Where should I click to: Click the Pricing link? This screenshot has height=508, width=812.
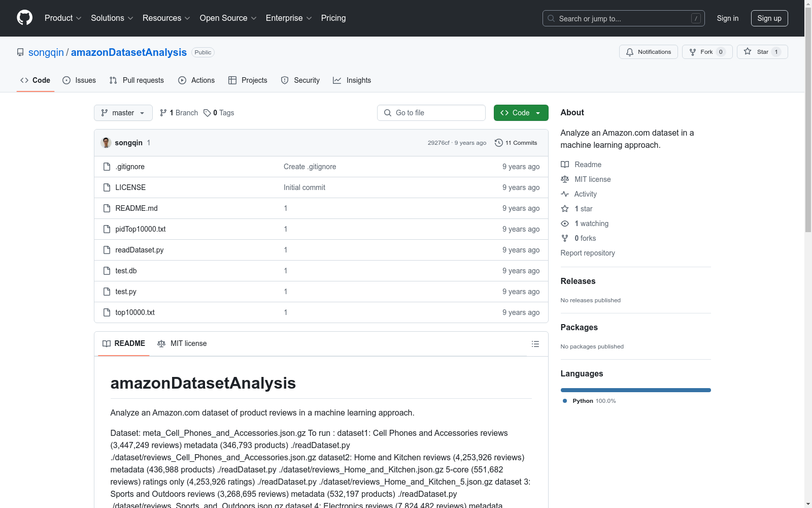pyautogui.click(x=333, y=18)
